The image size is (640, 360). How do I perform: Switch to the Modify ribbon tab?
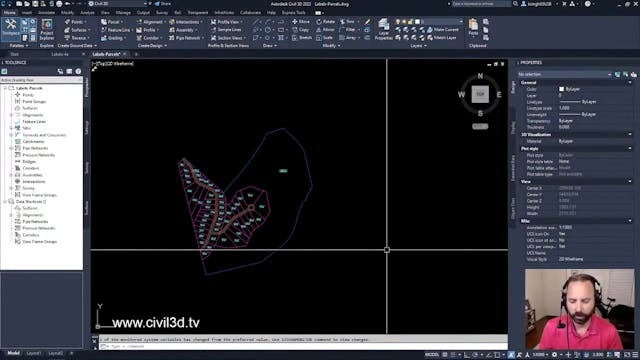click(67, 13)
